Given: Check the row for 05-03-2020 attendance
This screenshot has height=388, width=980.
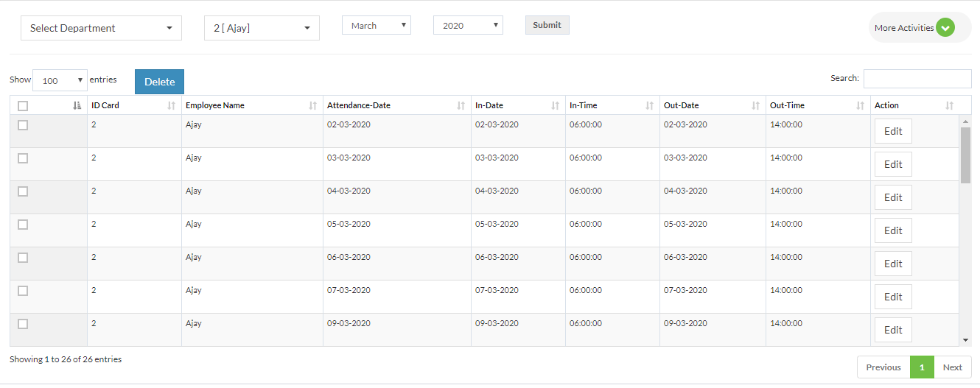Looking at the screenshot, I should coord(23,225).
